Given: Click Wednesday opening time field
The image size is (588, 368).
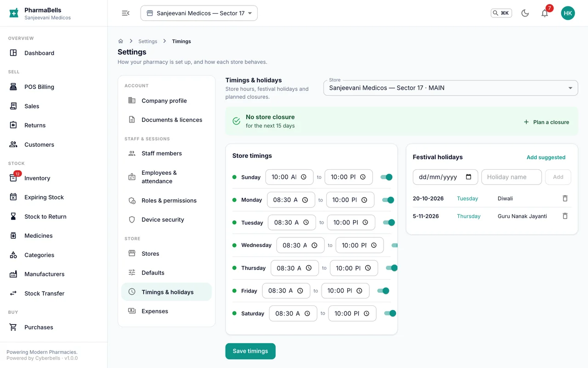Looking at the screenshot, I should coord(300,245).
